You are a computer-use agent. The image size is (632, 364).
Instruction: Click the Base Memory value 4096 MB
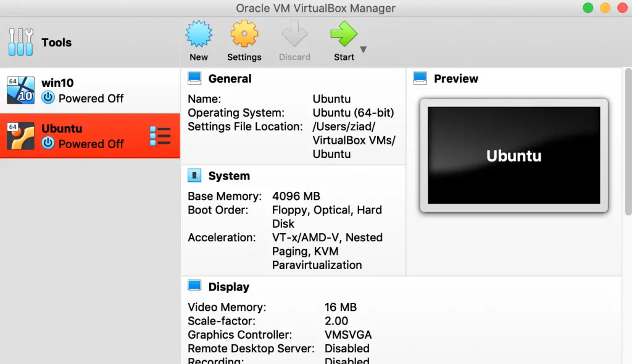(296, 196)
